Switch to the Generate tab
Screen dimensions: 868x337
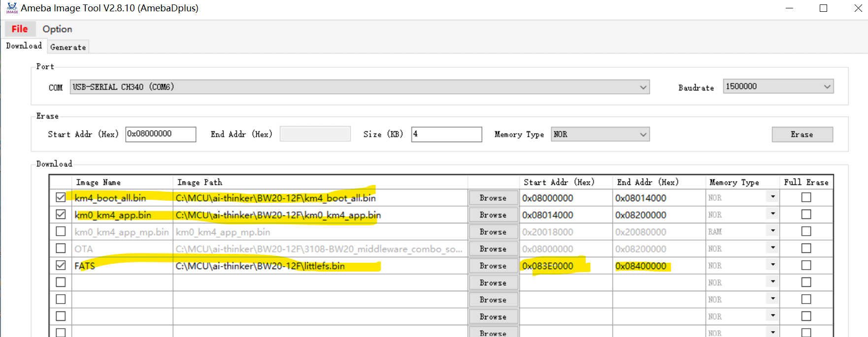[x=68, y=47]
